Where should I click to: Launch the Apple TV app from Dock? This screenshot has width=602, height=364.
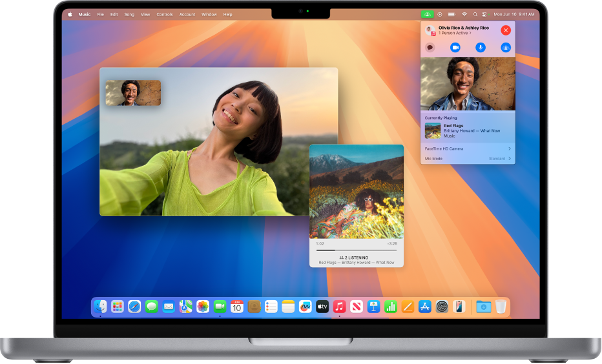[322, 307]
